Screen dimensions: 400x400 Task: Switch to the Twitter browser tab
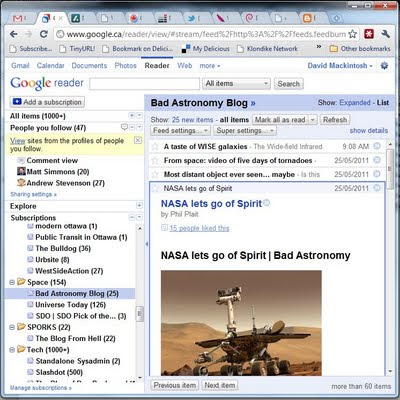(x=193, y=18)
